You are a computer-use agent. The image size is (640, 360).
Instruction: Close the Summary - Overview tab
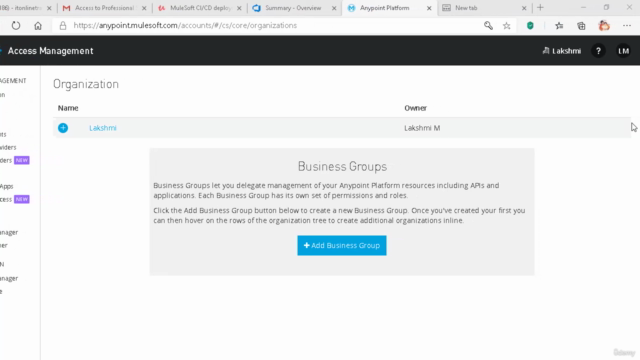tap(334, 8)
